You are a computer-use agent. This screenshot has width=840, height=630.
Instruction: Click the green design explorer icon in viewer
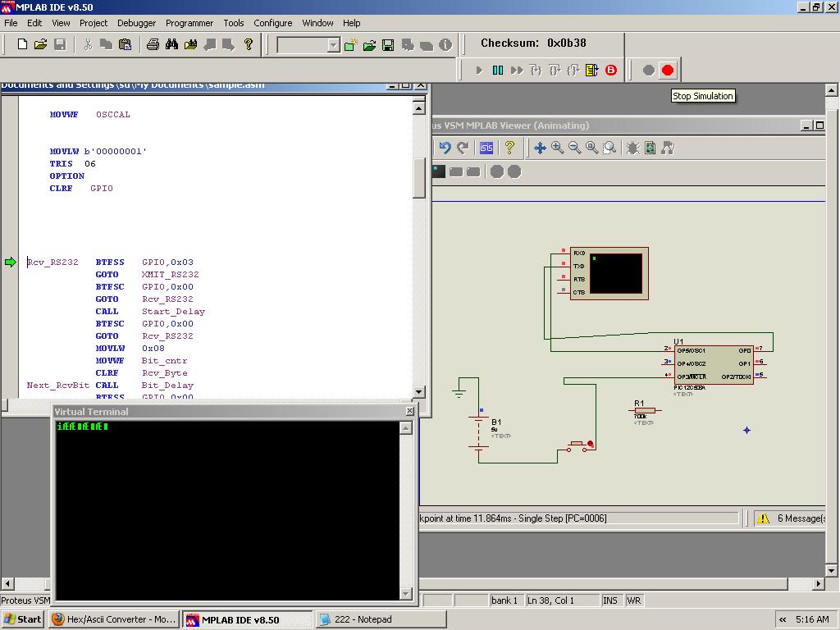[650, 148]
